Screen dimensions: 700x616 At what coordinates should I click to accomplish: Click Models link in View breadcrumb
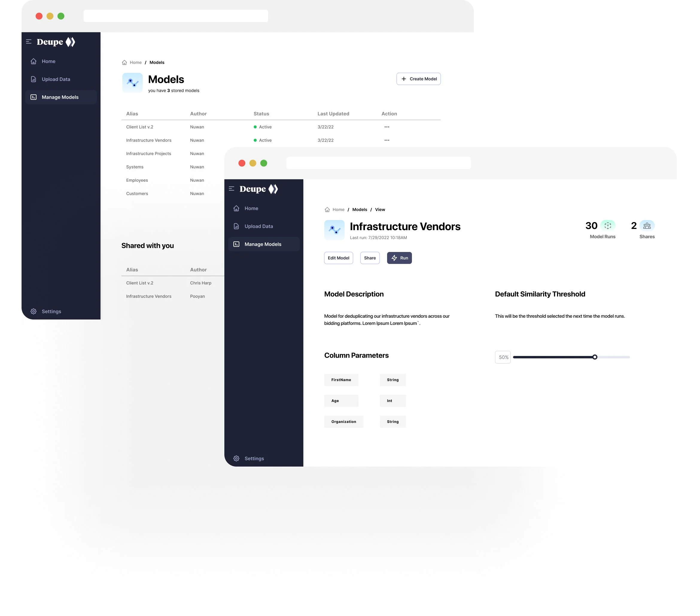click(359, 210)
